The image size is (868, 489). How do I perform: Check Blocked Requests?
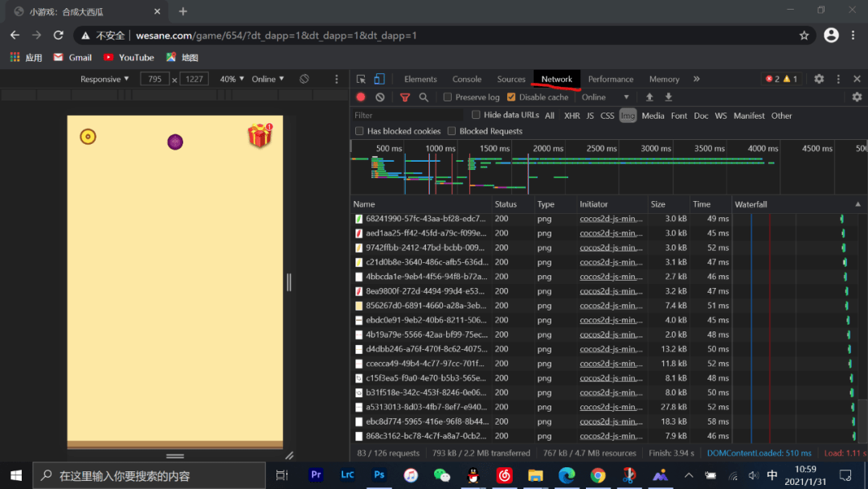tap(452, 131)
